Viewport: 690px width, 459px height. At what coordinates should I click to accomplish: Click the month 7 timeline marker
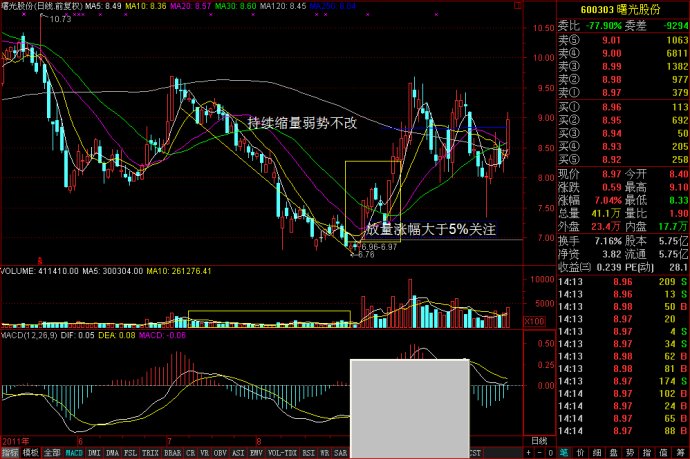[169, 441]
